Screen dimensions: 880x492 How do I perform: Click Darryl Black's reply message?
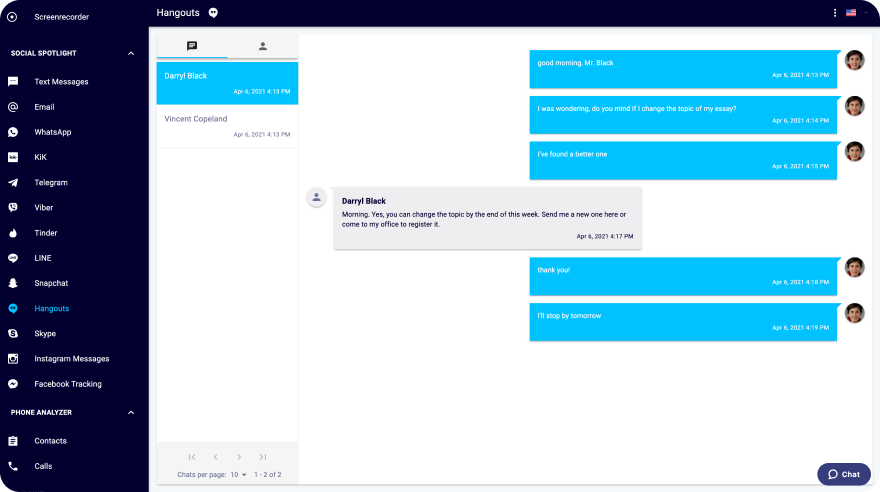pos(488,218)
